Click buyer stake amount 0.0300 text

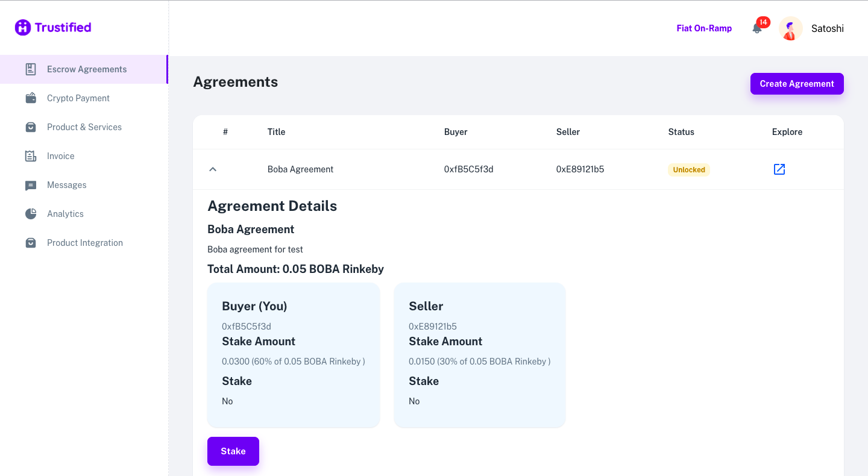point(294,362)
